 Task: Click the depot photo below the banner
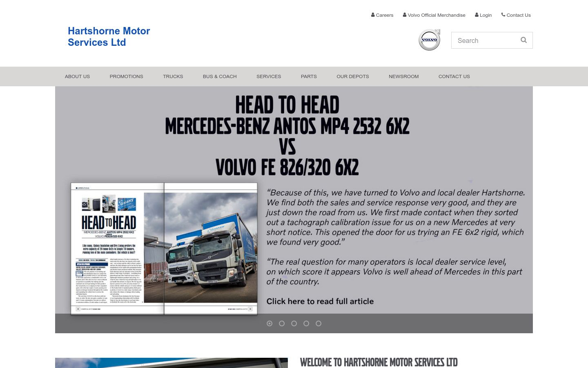171,363
